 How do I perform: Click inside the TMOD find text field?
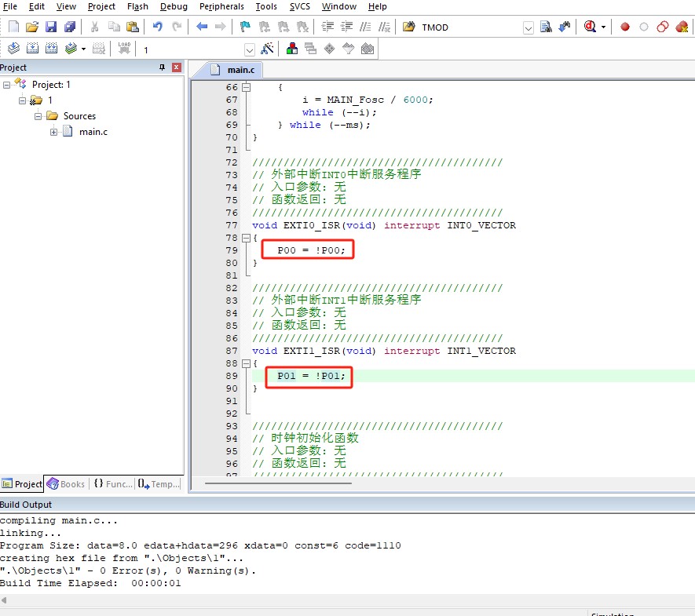470,27
